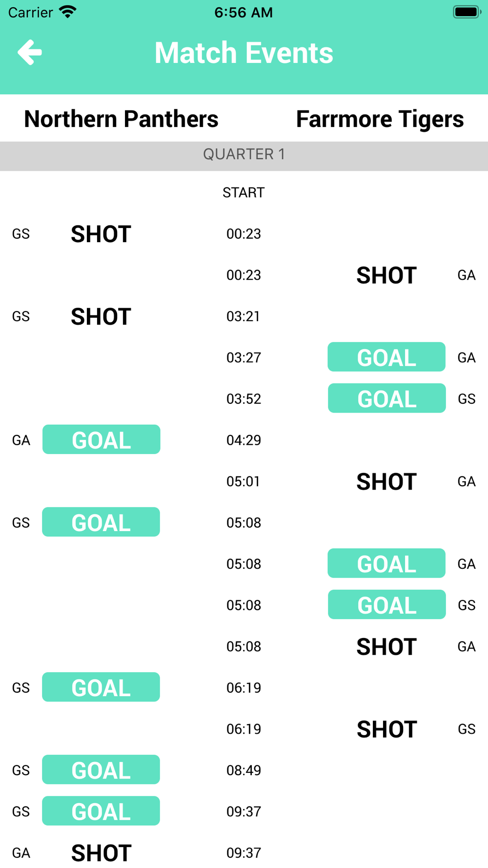Tap Panthers GOAL badge at 04:29
The width and height of the screenshot is (488, 868).
[102, 440]
